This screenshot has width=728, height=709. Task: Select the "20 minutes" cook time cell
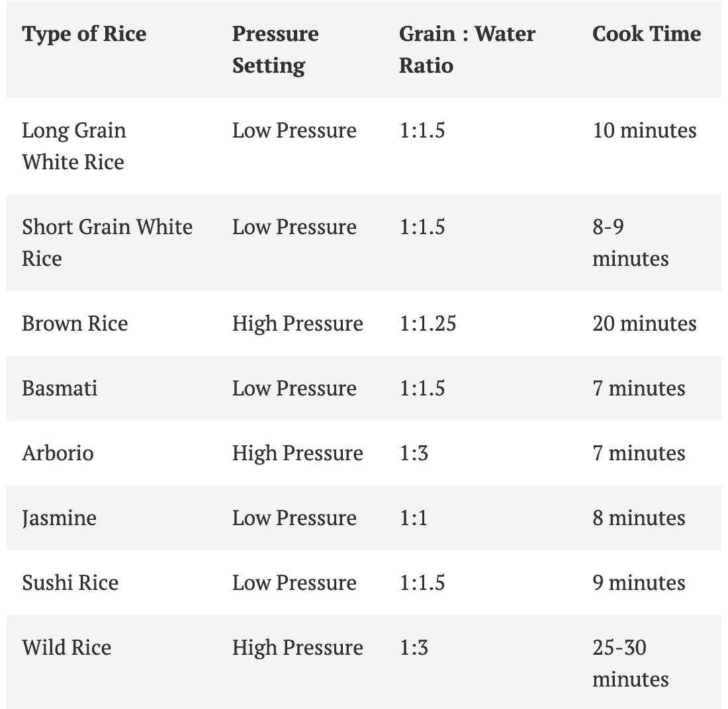coord(645,323)
